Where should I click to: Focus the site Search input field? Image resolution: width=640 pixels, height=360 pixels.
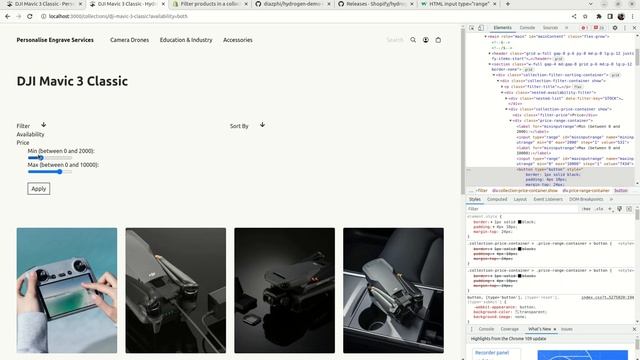[395, 40]
